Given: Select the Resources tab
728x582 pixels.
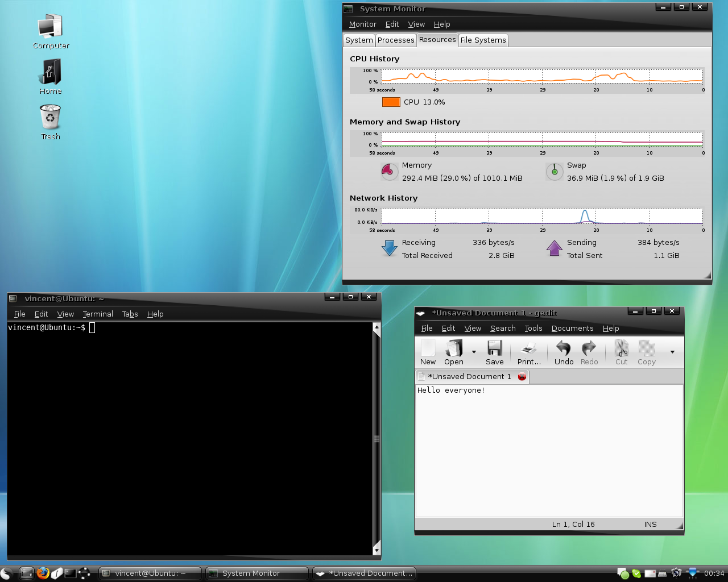Looking at the screenshot, I should pos(437,39).
